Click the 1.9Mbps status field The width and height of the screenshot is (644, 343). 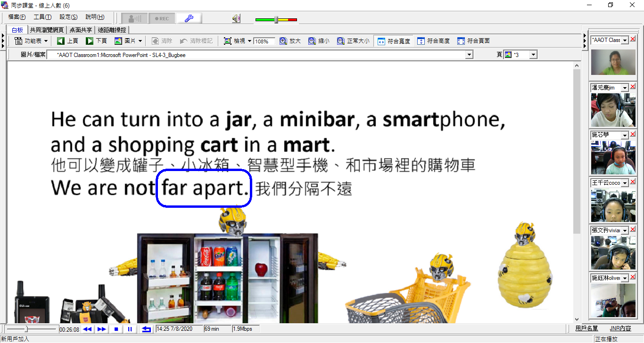pyautogui.click(x=246, y=329)
